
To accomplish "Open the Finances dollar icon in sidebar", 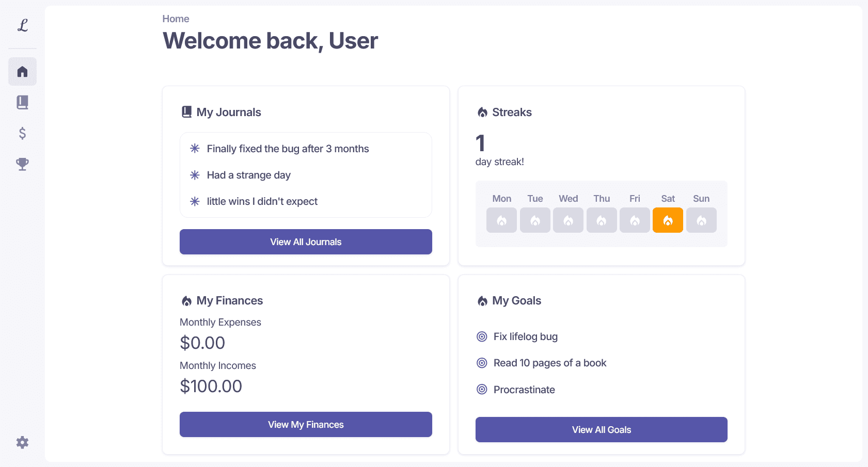I will 22,133.
